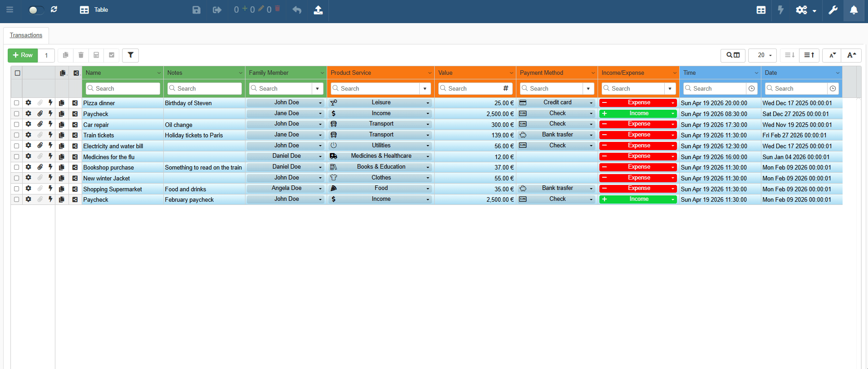
Task: Click the wrench tools icon
Action: (x=833, y=10)
